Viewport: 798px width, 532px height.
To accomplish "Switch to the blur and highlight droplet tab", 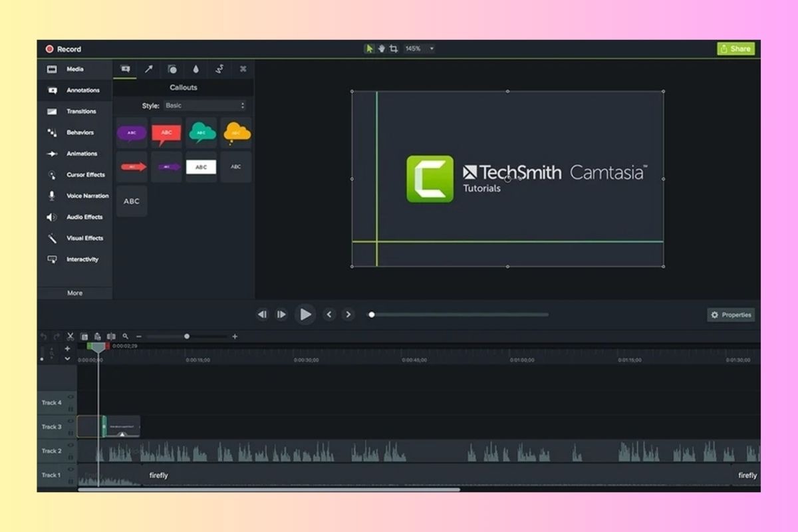I will (196, 69).
